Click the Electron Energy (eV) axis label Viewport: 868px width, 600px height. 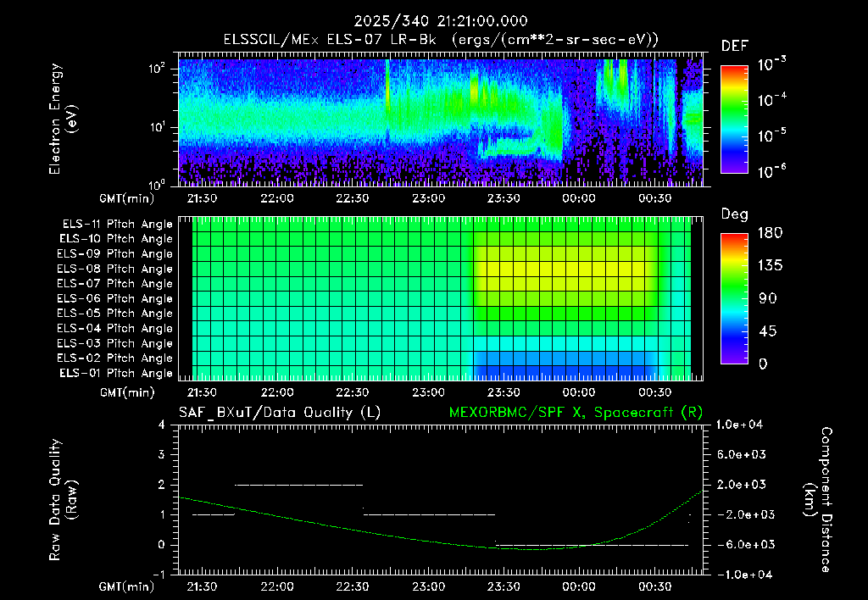[x=63, y=119]
